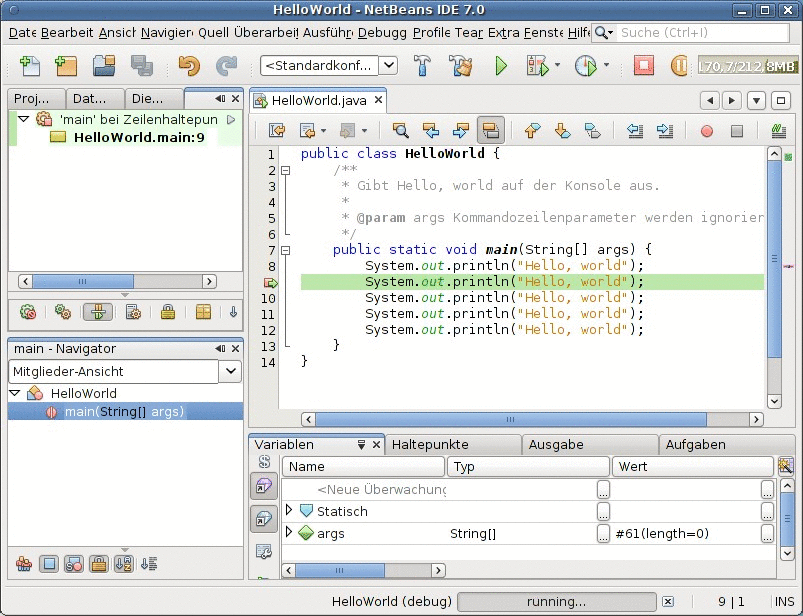
Task: Open column chooser icon beside Wert header
Action: click(785, 466)
